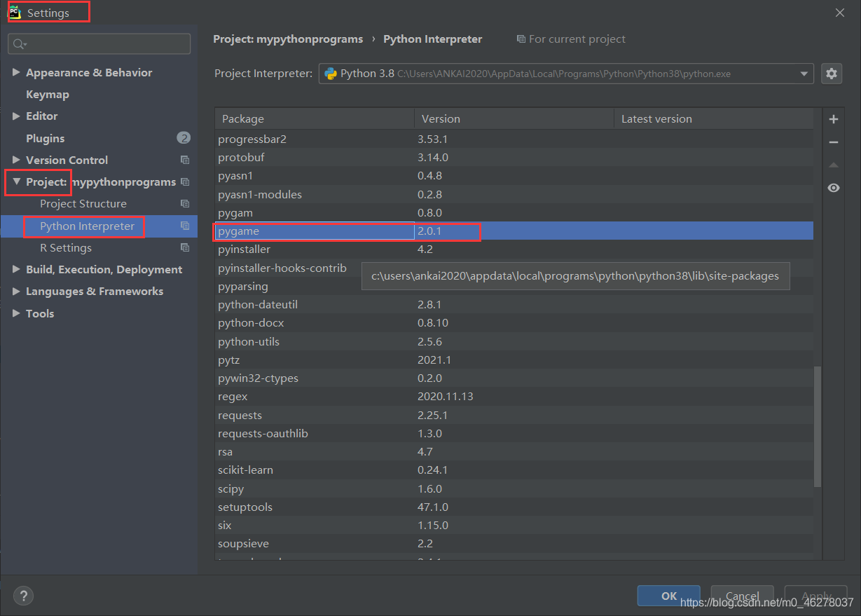The image size is (861, 616).
Task: Select the pywin32-ctypes package row
Action: tap(514, 378)
